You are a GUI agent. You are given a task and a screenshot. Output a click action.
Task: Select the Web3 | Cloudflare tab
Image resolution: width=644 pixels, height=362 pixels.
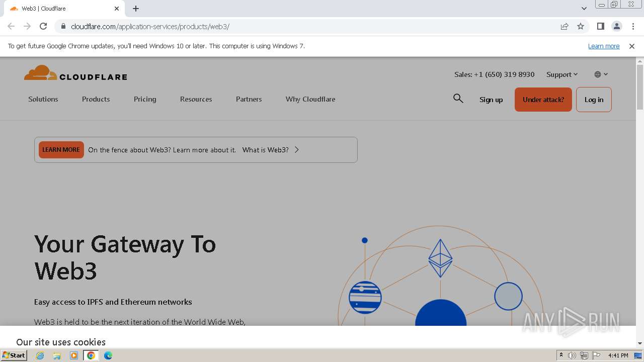(x=64, y=9)
